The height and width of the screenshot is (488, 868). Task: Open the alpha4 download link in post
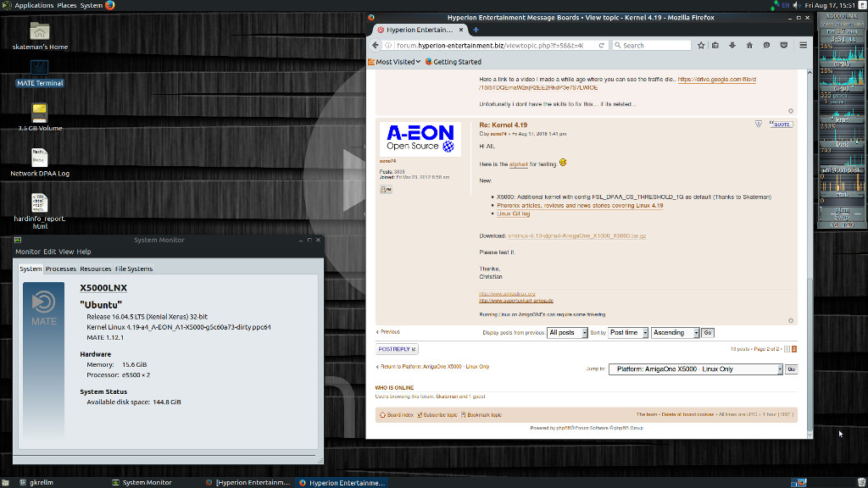518,164
